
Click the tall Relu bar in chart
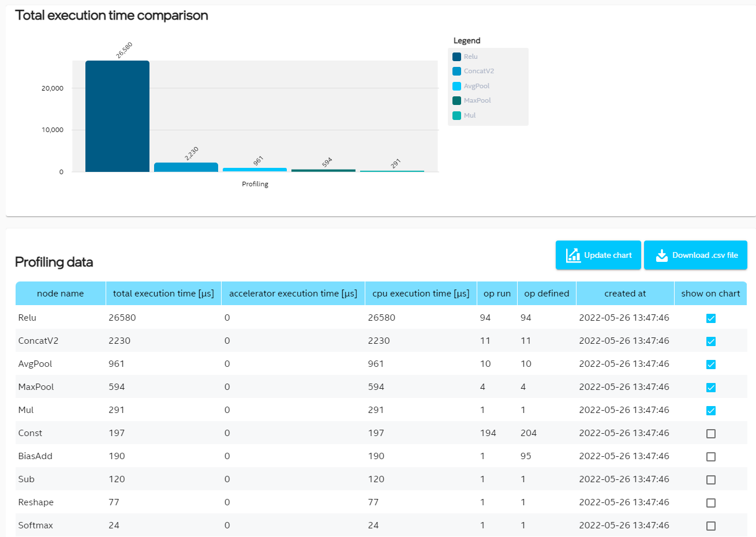[x=117, y=116]
